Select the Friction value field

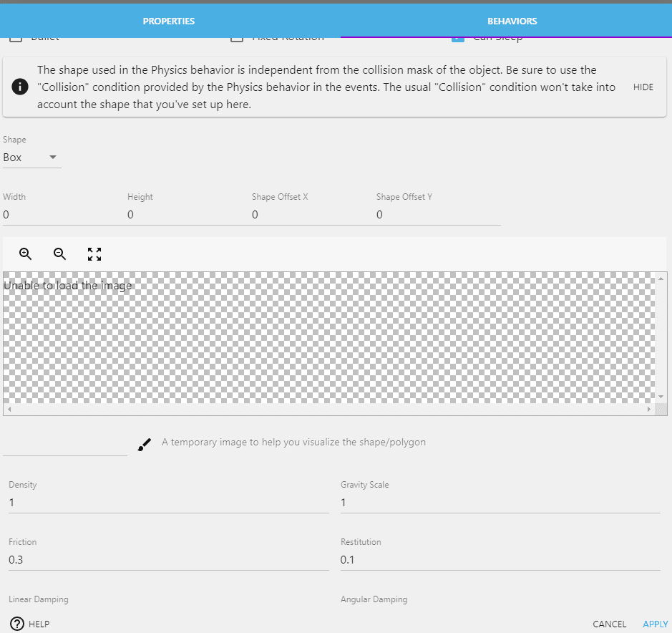click(168, 560)
